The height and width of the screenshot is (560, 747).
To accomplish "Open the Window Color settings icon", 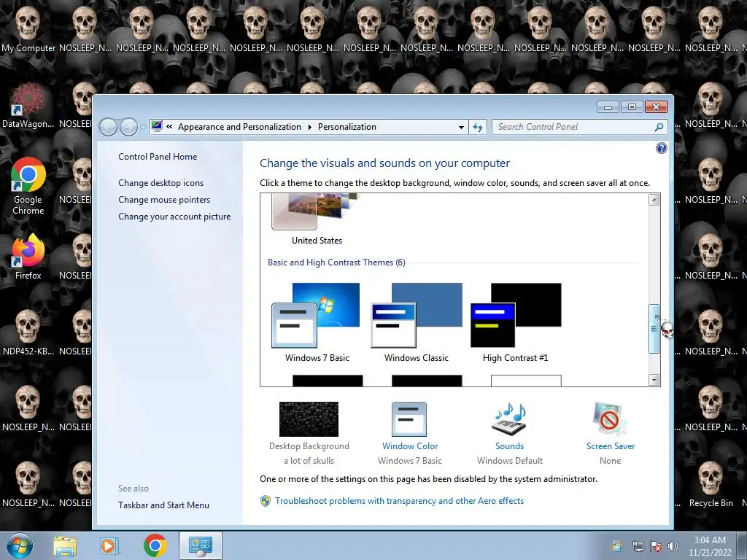I will click(409, 419).
